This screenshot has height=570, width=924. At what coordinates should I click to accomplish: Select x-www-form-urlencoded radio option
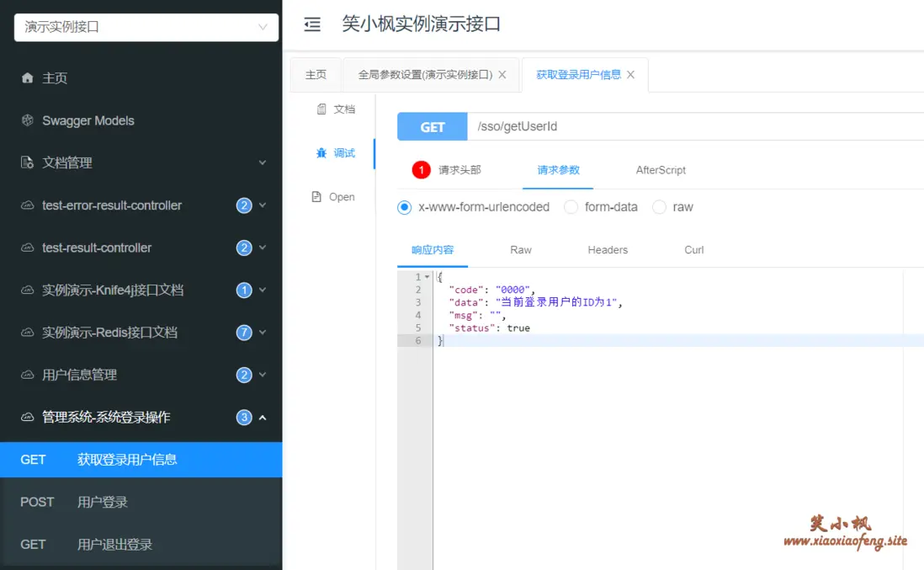click(404, 207)
